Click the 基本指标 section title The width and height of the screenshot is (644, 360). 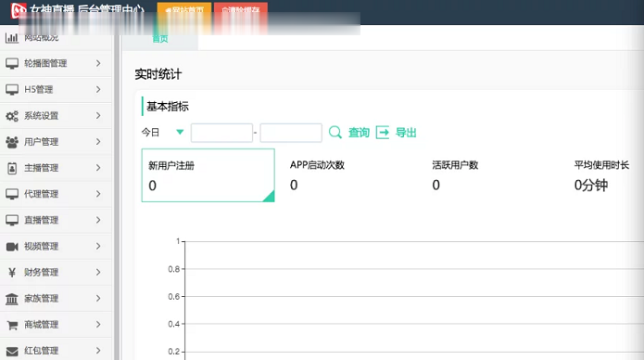[168, 107]
